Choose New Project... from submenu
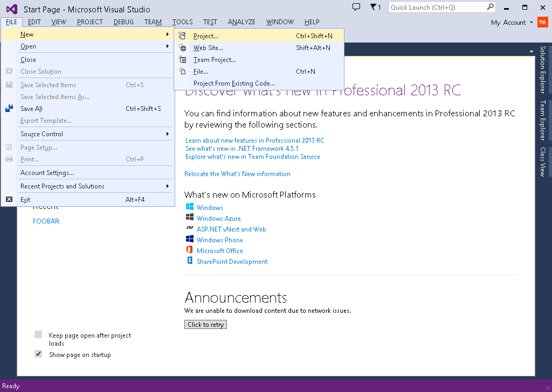 tap(259, 36)
